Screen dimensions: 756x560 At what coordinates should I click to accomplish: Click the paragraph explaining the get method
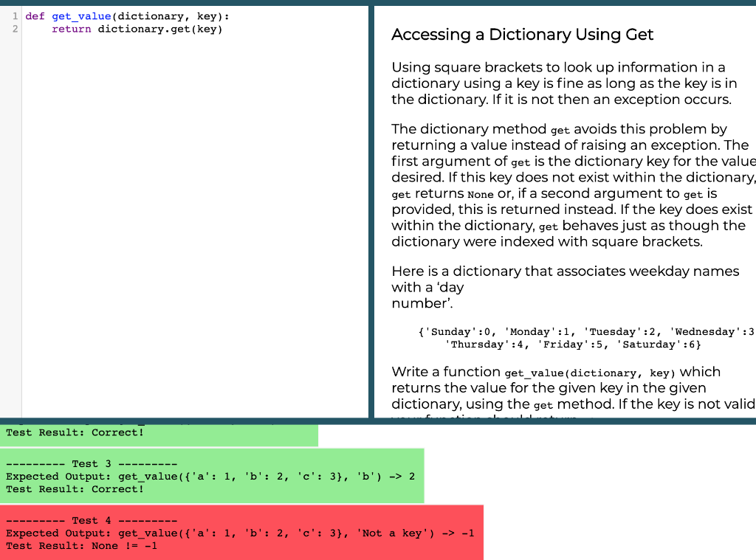click(x=568, y=184)
